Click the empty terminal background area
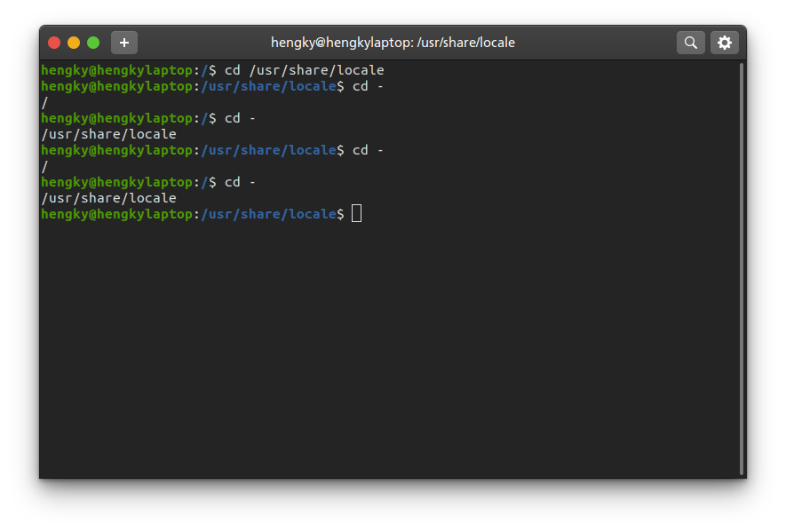The image size is (786, 532). [x=391, y=355]
